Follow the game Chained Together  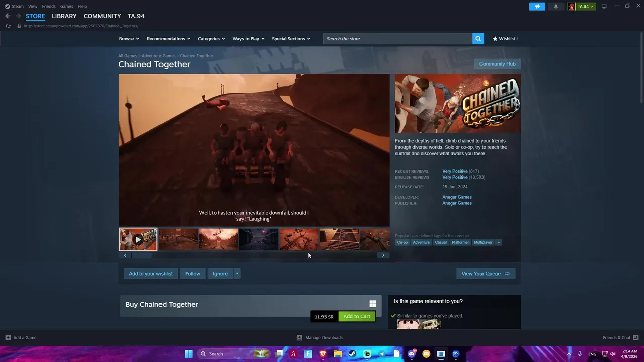pyautogui.click(x=192, y=274)
